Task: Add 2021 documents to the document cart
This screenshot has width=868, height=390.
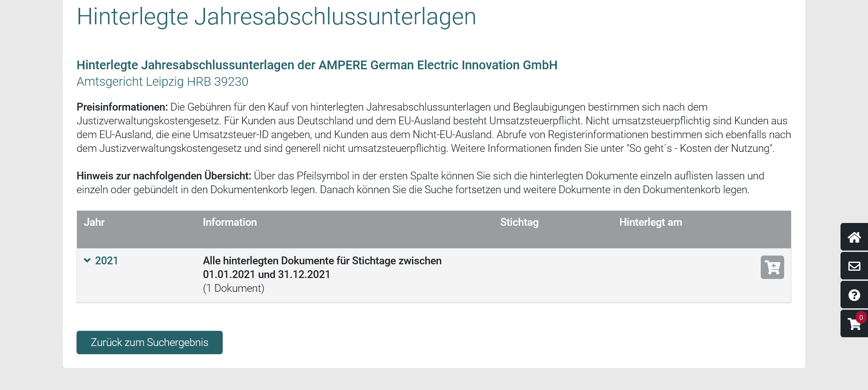Action: 772,267
